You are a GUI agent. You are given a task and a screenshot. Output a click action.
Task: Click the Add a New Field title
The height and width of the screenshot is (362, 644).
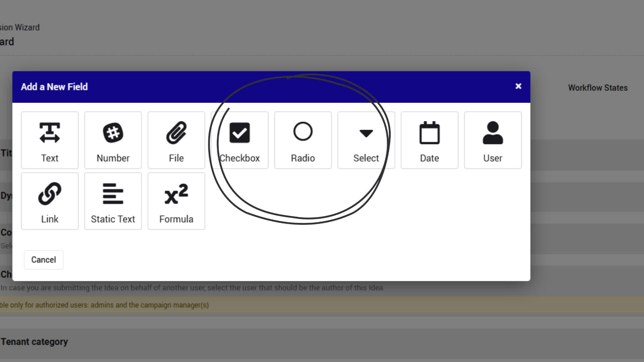click(x=54, y=87)
